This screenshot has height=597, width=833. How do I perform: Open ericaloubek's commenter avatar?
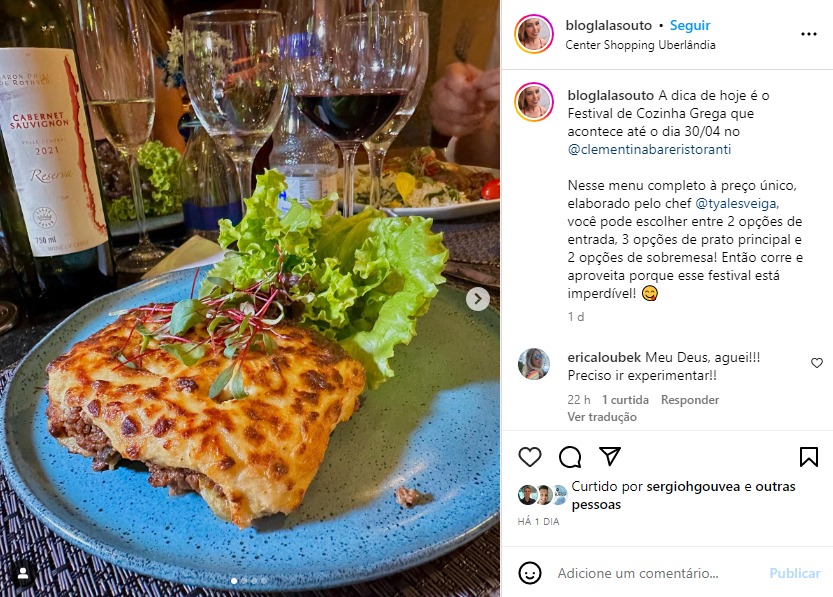tap(533, 364)
